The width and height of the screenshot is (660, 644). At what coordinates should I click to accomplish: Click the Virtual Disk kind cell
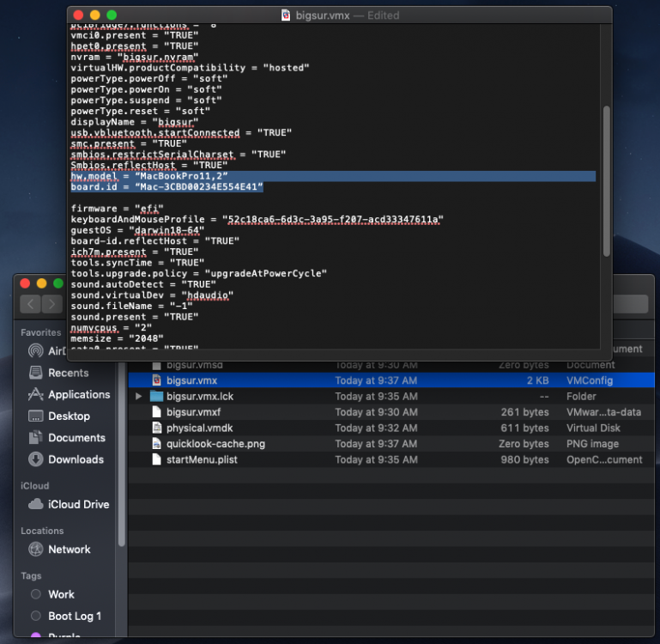pyautogui.click(x=593, y=428)
